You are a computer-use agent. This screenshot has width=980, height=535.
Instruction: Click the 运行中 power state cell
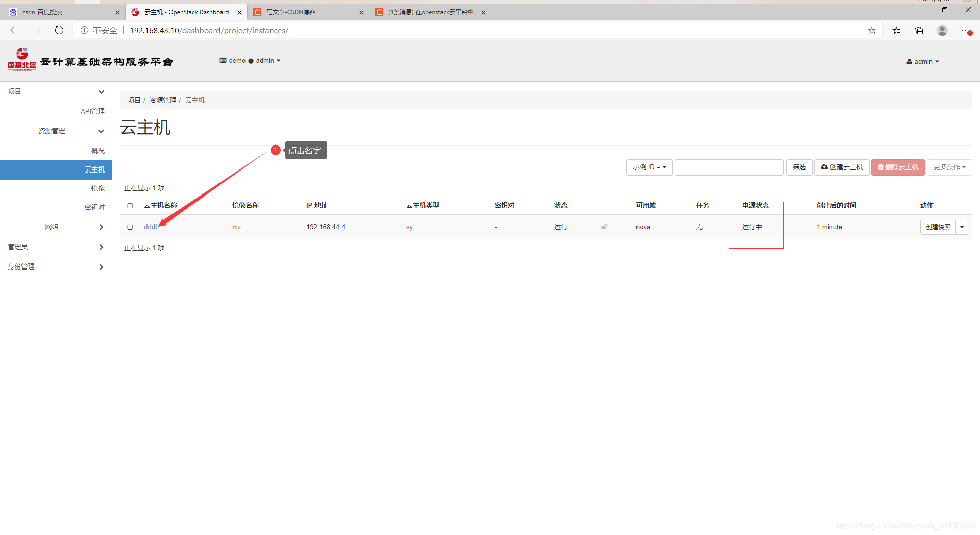pos(752,227)
